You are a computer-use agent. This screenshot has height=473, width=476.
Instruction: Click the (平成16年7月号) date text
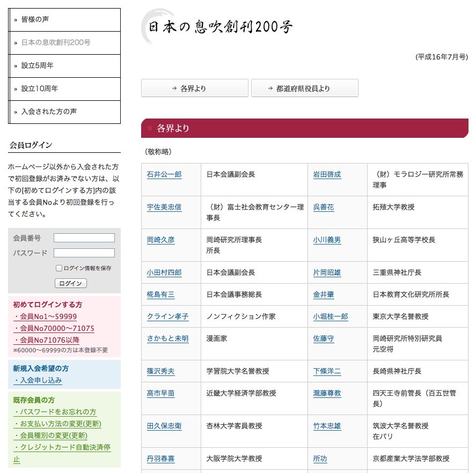(442, 57)
